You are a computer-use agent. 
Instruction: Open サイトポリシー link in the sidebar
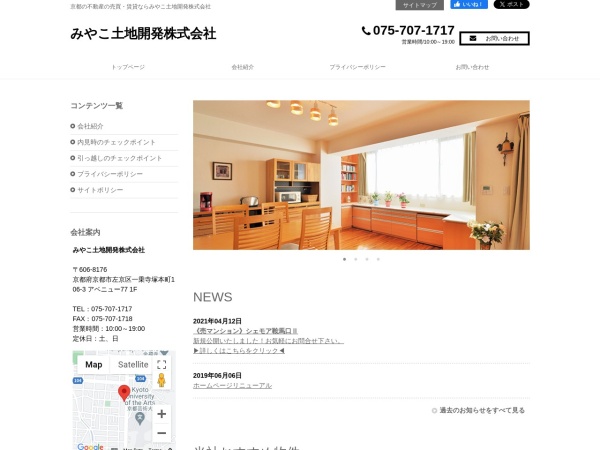coord(100,190)
